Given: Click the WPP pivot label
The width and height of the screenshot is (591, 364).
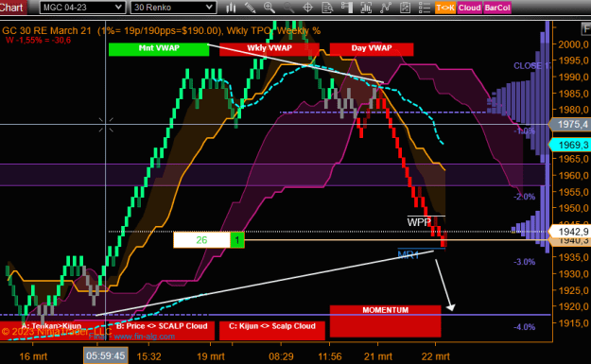Looking at the screenshot, I should [419, 222].
